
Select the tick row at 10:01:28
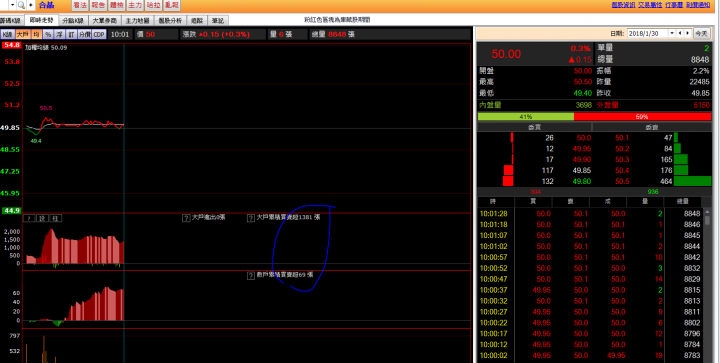click(590, 213)
